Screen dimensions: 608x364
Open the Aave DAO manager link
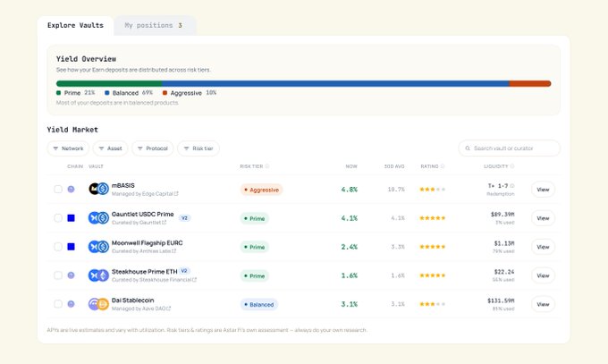click(168, 309)
